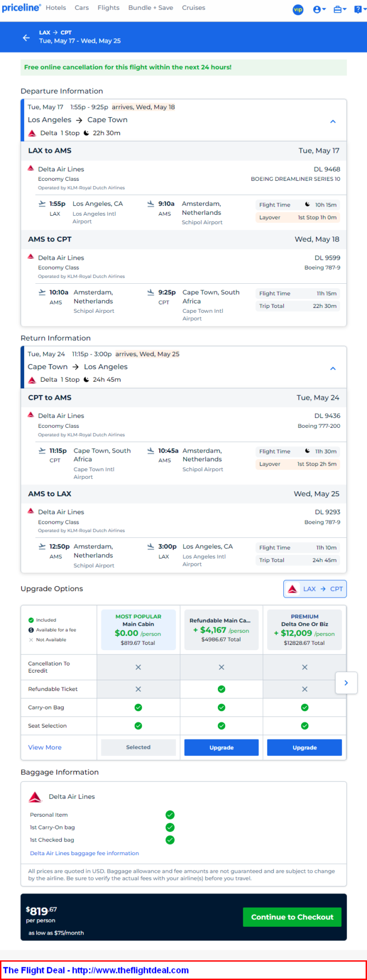Image resolution: width=367 pixels, height=980 pixels.
Task: Click Delta logo in LAX → CPT selector
Action: pyautogui.click(x=293, y=589)
